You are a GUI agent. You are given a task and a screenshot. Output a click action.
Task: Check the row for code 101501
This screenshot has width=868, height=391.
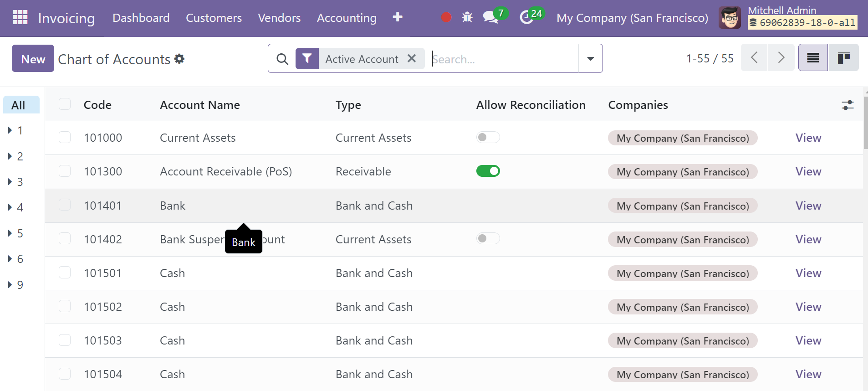coord(65,273)
